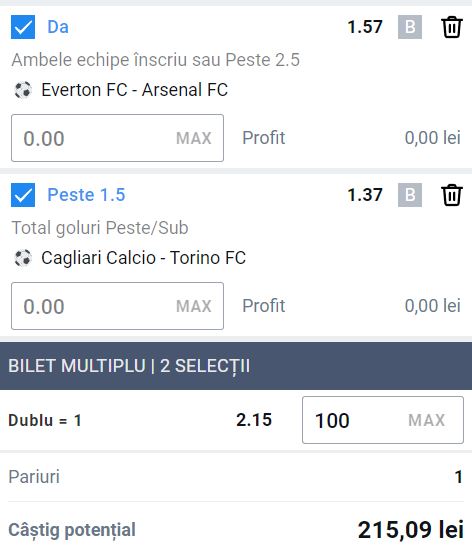Open the Cagliari Calcio - Torino FC match
The image size is (472, 549).
pos(144,258)
